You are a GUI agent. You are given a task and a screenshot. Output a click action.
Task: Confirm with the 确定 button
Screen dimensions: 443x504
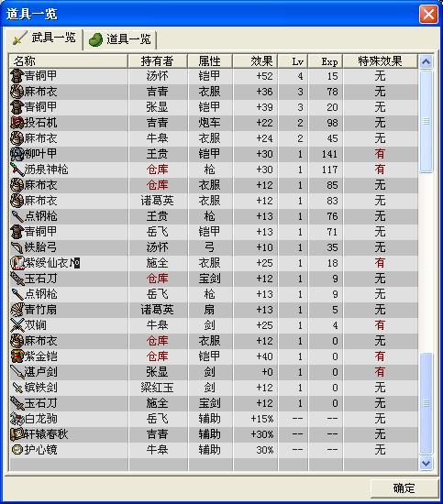[404, 488]
